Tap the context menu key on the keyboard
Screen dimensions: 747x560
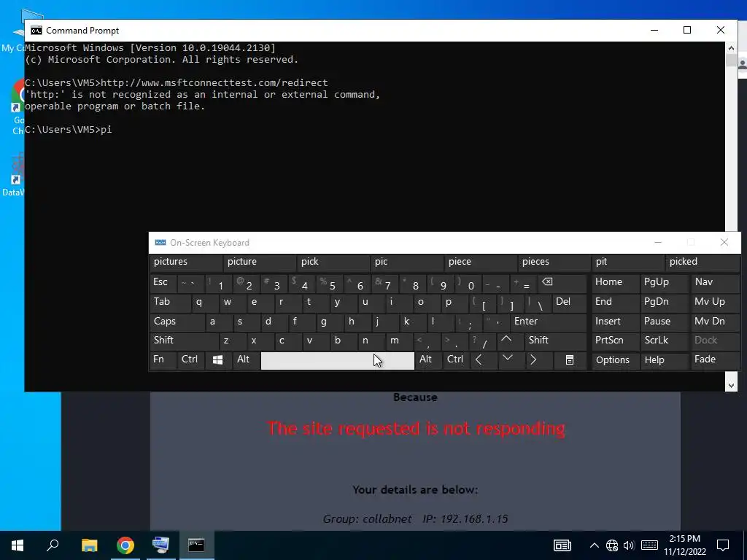click(570, 360)
